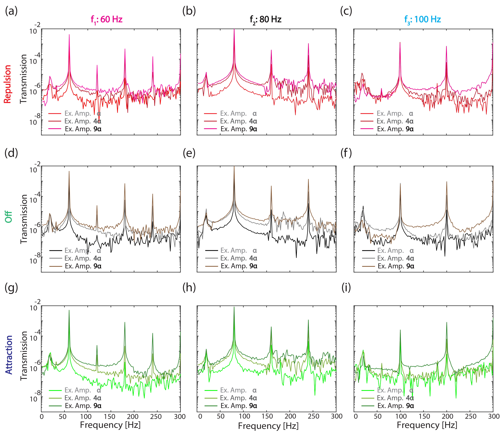This screenshot has width=504, height=436.
Task: Select Ex. Amp. 4α legend text in panel (d)
Action: pyautogui.click(x=83, y=258)
